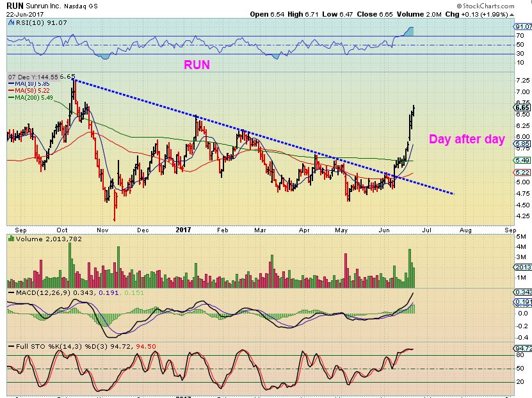
Task: Click the blue 0.191 MACD signal value
Action: pyautogui.click(x=109, y=292)
